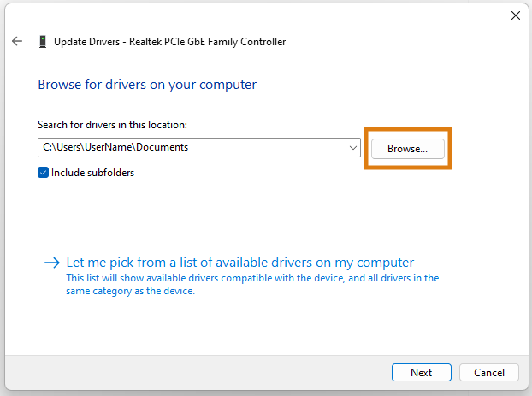Click the blue right-arrow icon beside Let me pick
This screenshot has width=532, height=396.
tap(52, 263)
